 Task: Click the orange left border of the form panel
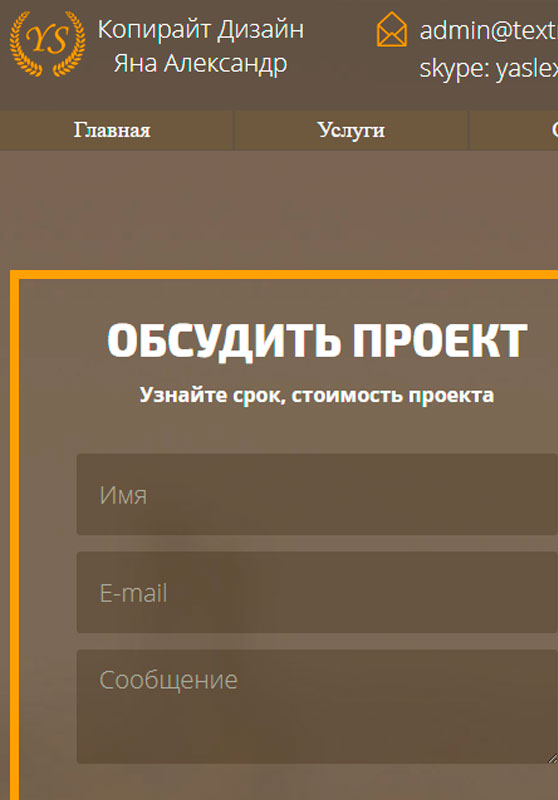(14, 536)
